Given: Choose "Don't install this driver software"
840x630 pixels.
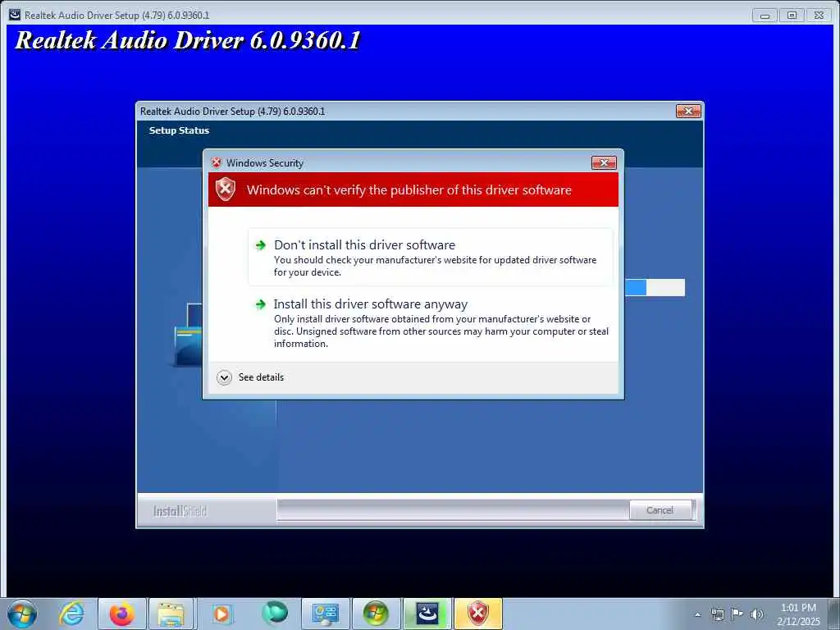Looking at the screenshot, I should [430, 257].
